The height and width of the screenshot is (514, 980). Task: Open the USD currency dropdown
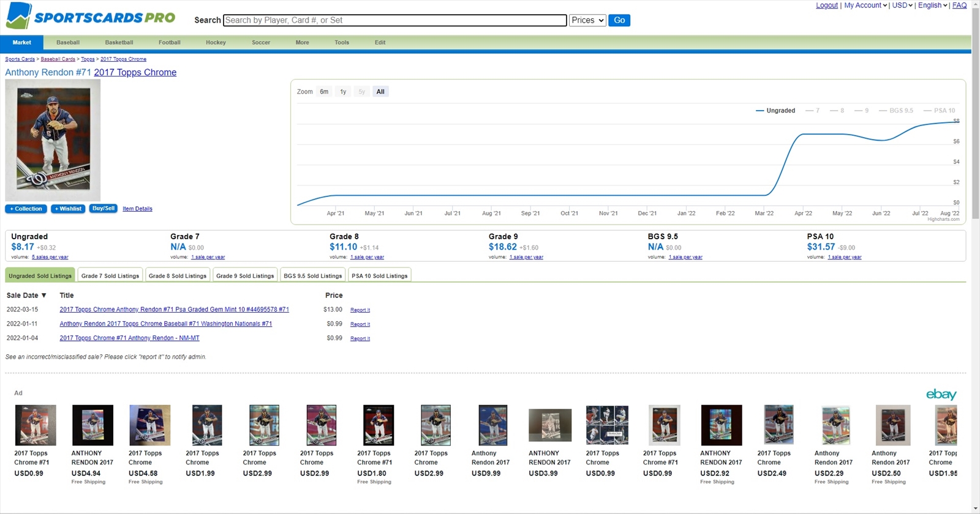point(902,6)
